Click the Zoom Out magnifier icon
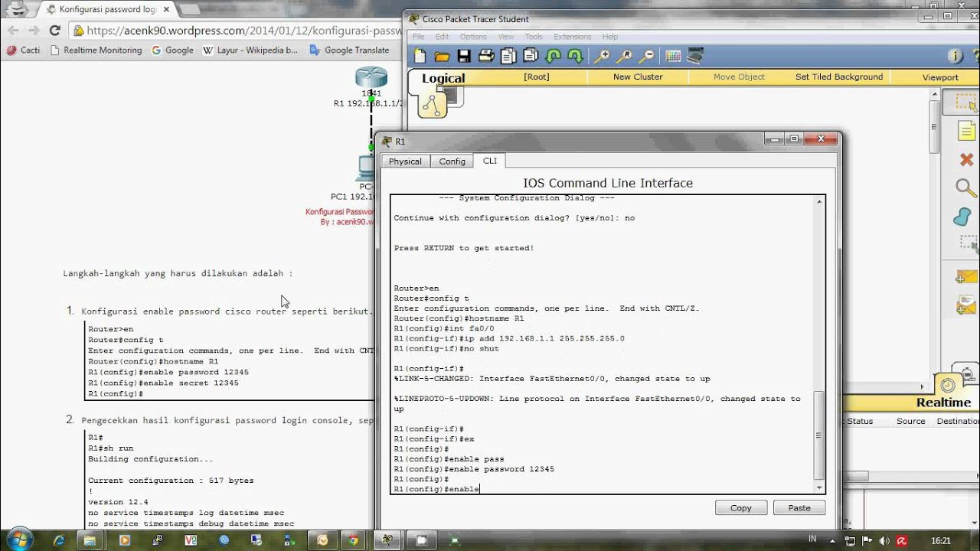This screenshot has width=980, height=551. coord(647,56)
